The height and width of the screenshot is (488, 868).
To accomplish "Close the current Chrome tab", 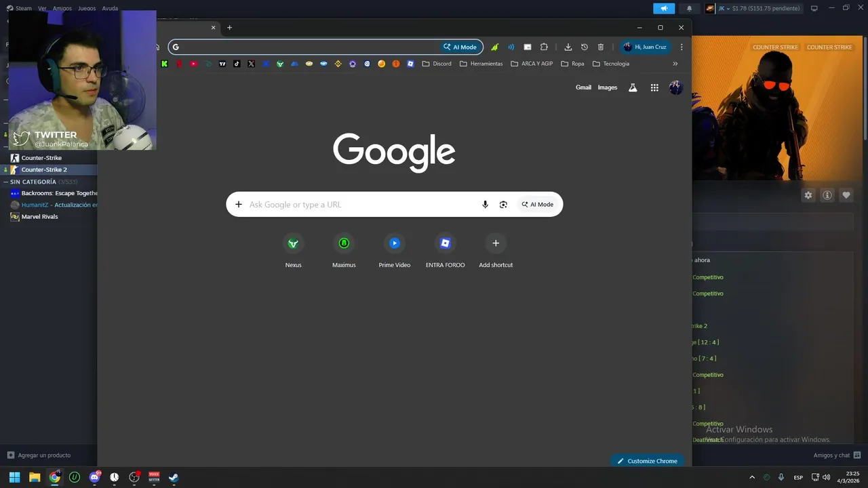I will coord(213,28).
